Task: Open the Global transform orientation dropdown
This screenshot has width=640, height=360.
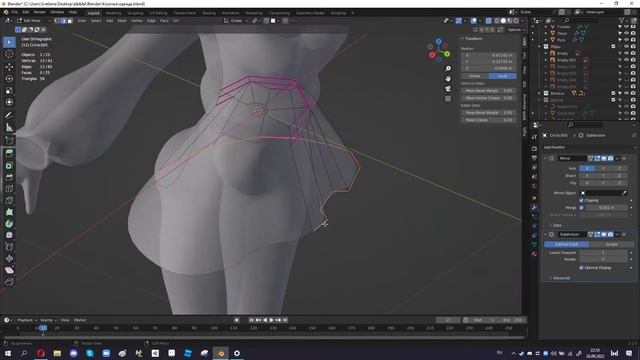Action: (x=235, y=20)
